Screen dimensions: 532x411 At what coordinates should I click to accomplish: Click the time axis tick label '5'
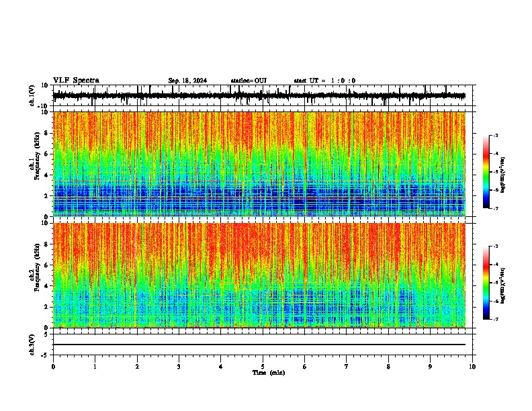coord(263,367)
